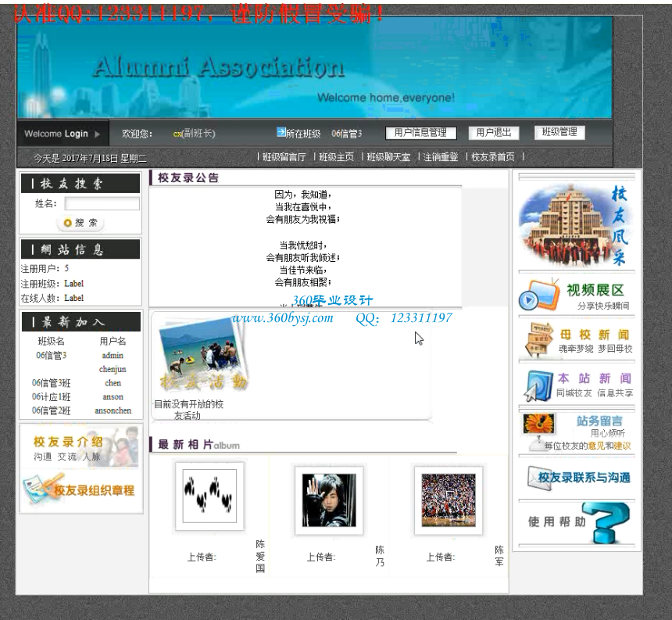Click user chen in 最新加入 list
Image resolution: width=672 pixels, height=620 pixels.
113,383
